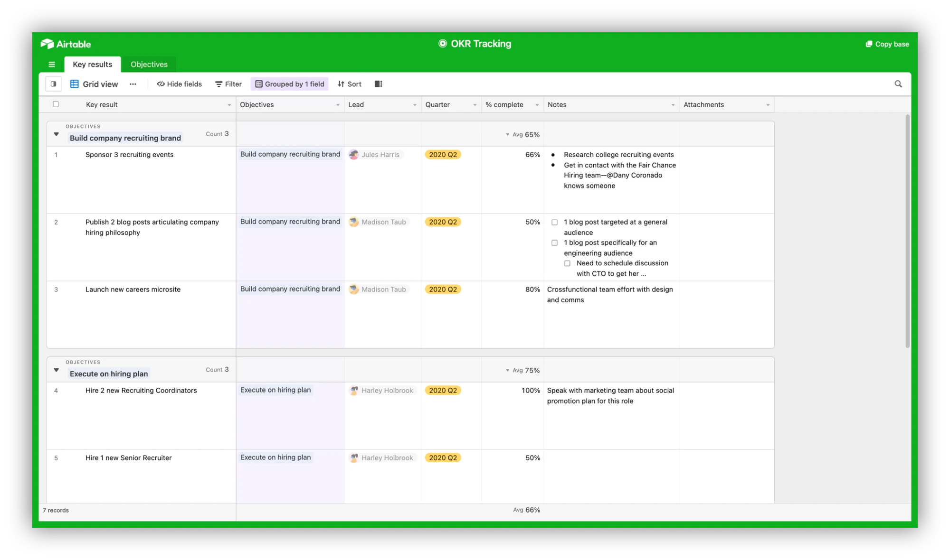Click the Airtable logo
This screenshot has width=950, height=560.
click(x=66, y=44)
